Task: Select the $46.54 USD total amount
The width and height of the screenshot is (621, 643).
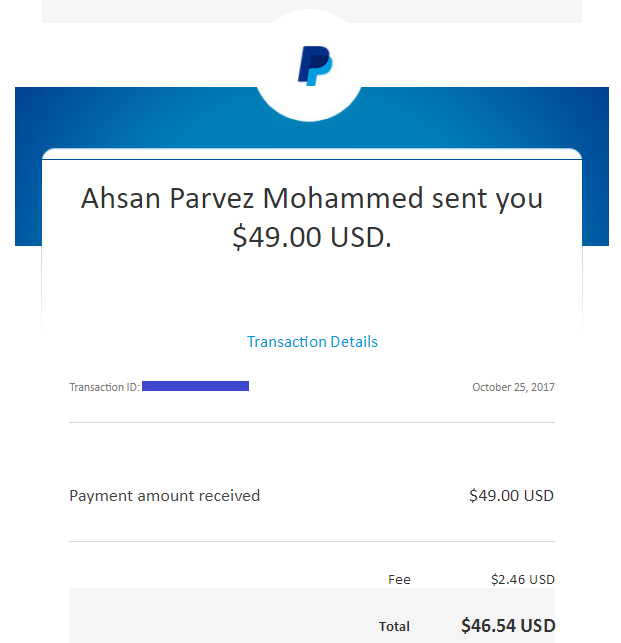Action: click(507, 626)
